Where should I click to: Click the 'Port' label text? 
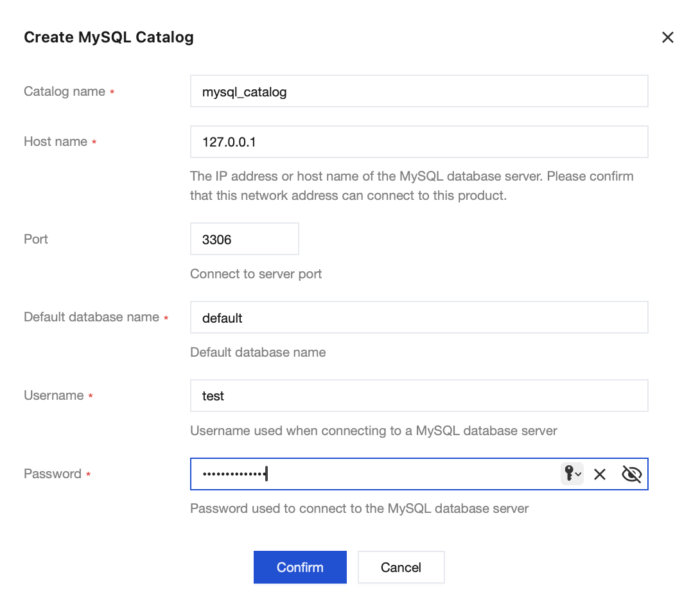[36, 239]
